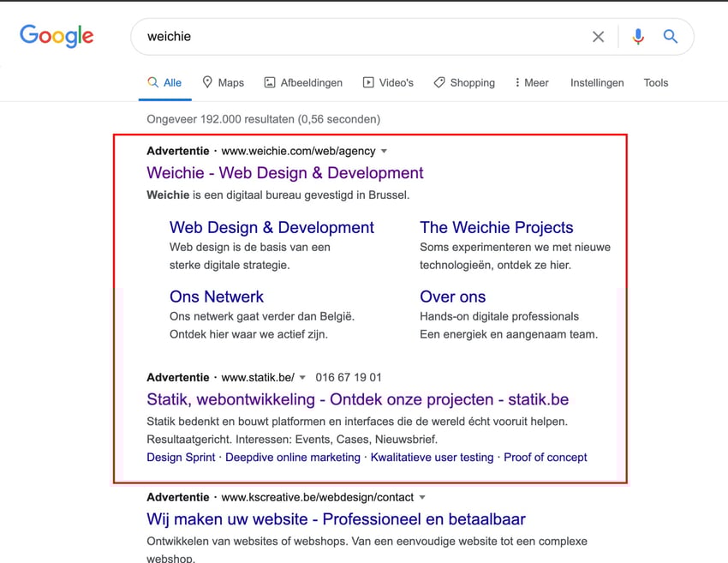Screen dimensions: 728x563
Task: Open Wij maken uw website ad title
Action: click(336, 519)
